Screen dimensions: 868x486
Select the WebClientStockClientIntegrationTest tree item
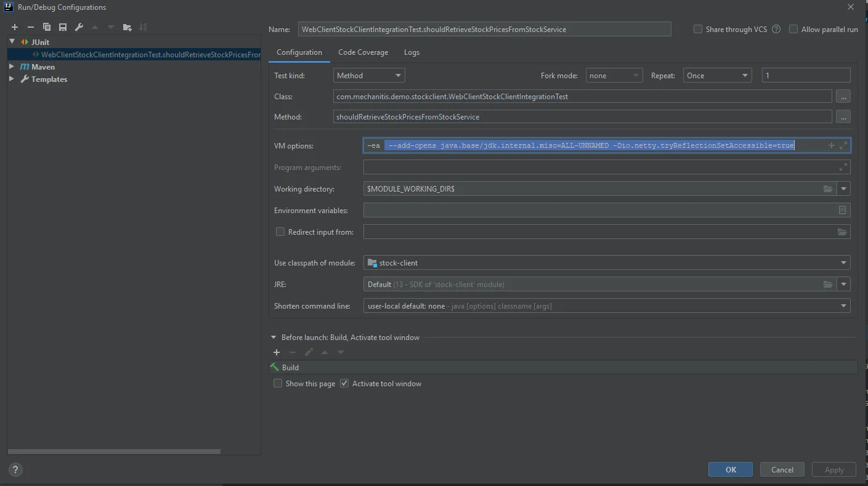pos(134,54)
